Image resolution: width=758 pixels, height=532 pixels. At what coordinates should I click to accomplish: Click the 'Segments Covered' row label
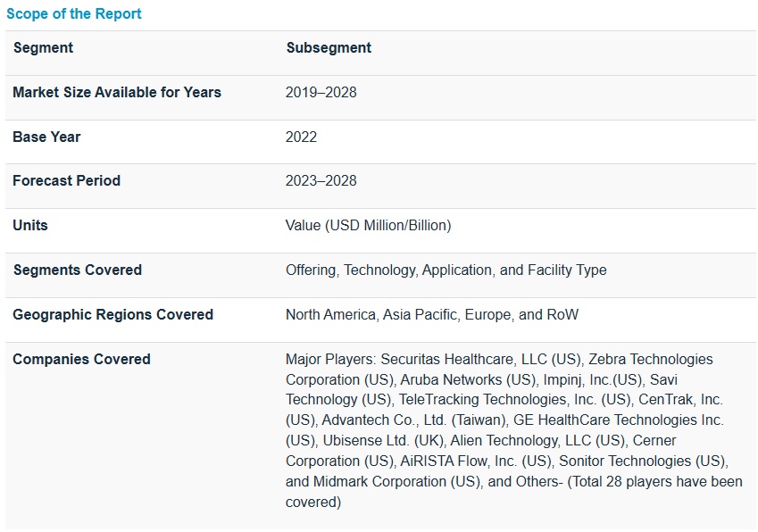tap(77, 270)
